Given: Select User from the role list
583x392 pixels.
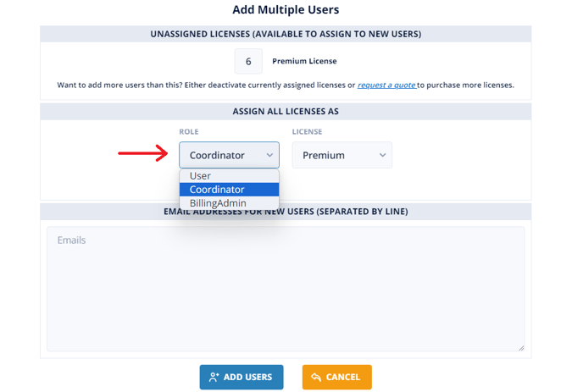Looking at the screenshot, I should (x=229, y=176).
